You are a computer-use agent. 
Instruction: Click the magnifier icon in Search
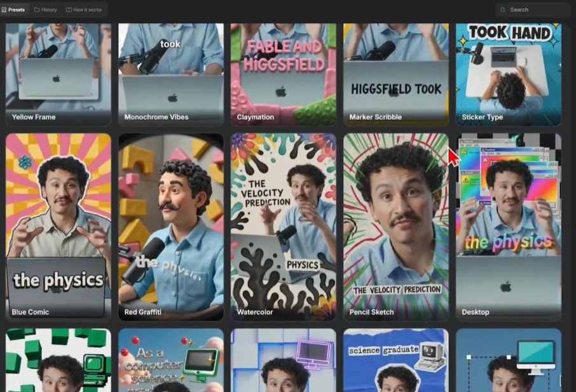pos(502,10)
